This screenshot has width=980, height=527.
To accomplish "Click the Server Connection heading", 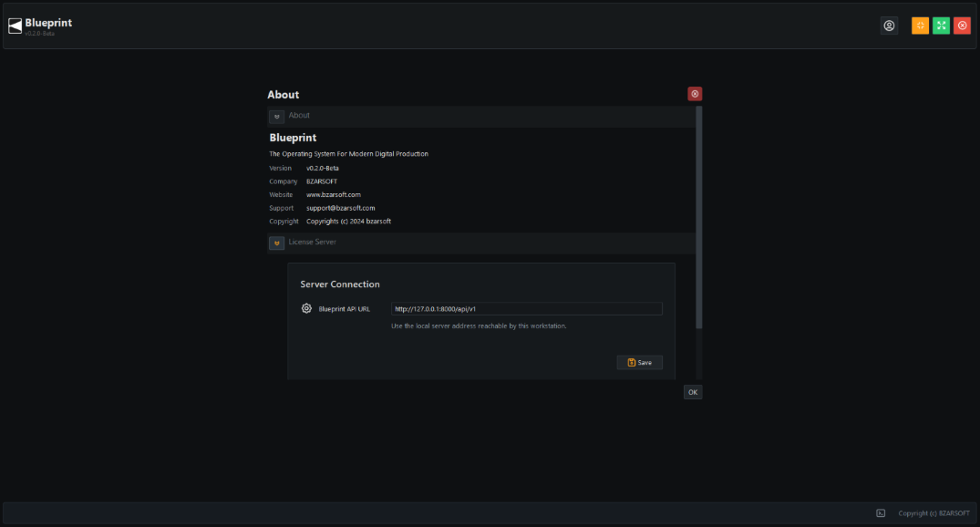I will 340,284.
